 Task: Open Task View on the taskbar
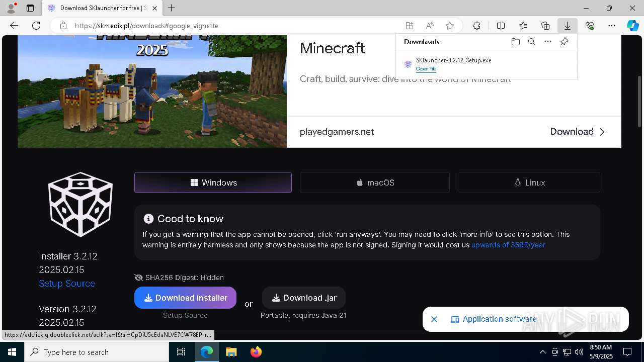pyautogui.click(x=181, y=352)
